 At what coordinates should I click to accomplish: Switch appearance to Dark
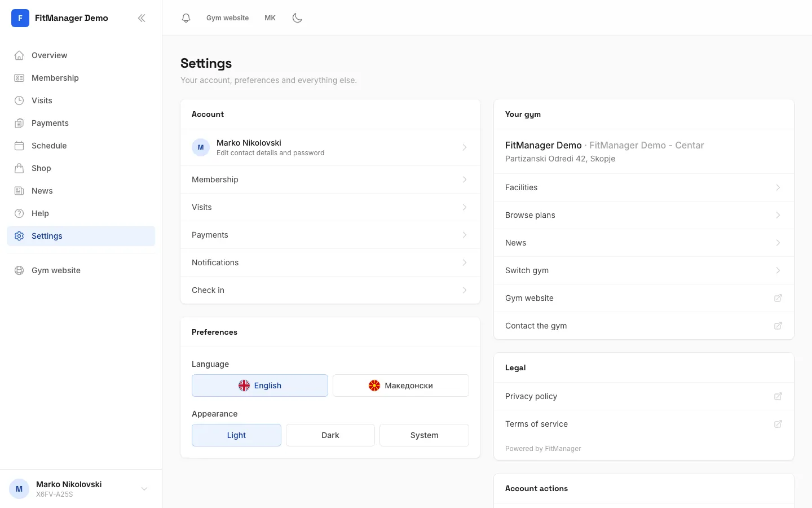coord(330,435)
